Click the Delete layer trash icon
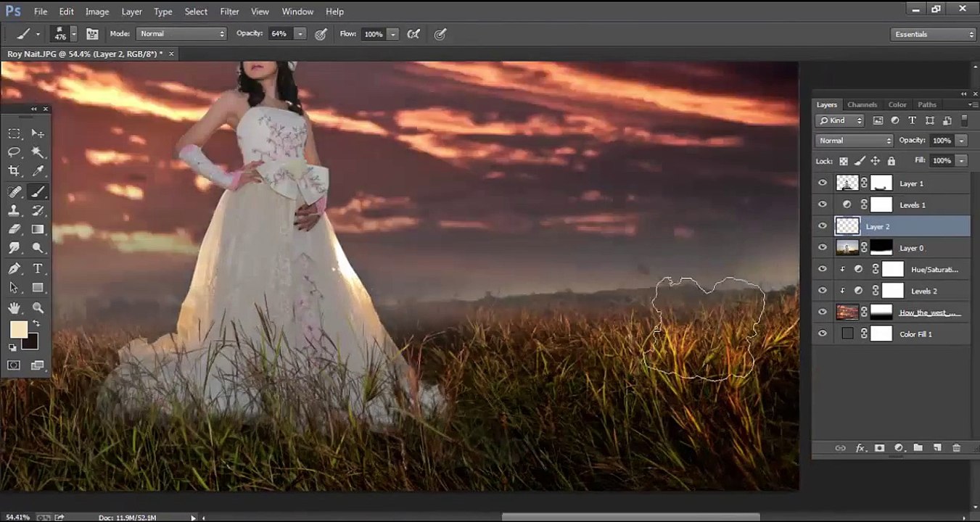Image resolution: width=980 pixels, height=522 pixels. tap(956, 448)
